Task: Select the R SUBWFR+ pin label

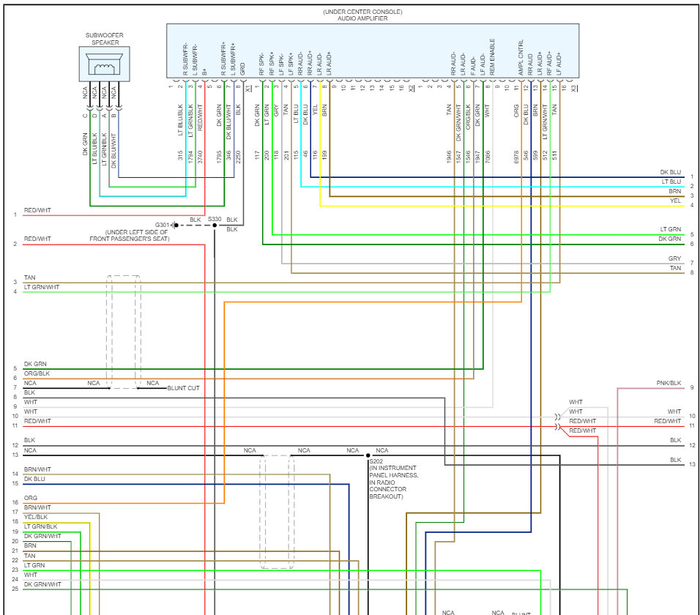Action: [x=223, y=59]
